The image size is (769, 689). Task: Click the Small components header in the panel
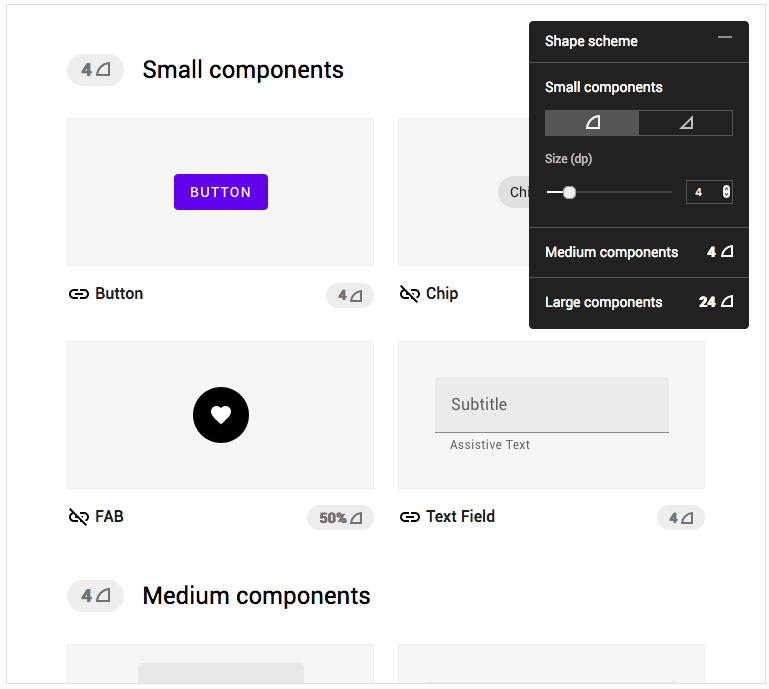point(603,87)
